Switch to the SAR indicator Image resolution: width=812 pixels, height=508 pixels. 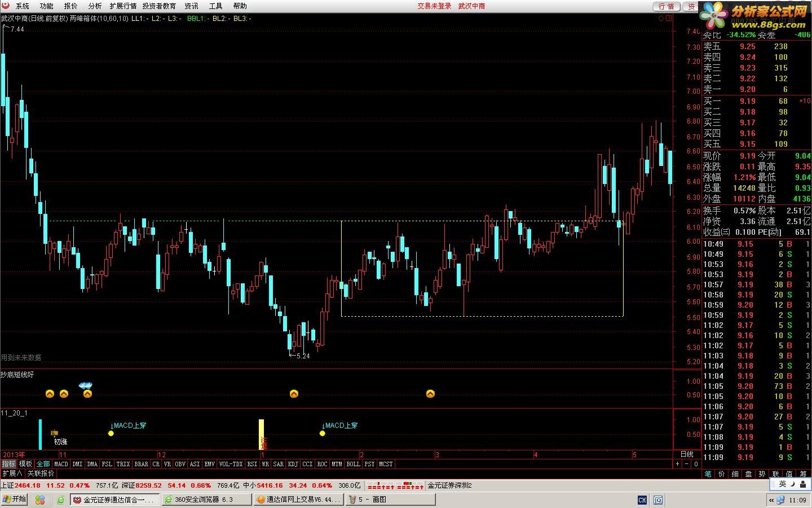click(279, 464)
